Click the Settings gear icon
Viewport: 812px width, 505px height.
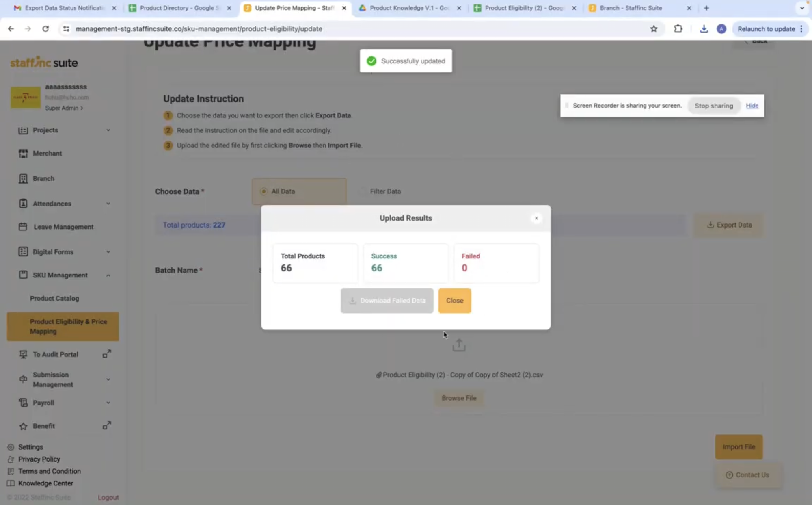point(11,447)
